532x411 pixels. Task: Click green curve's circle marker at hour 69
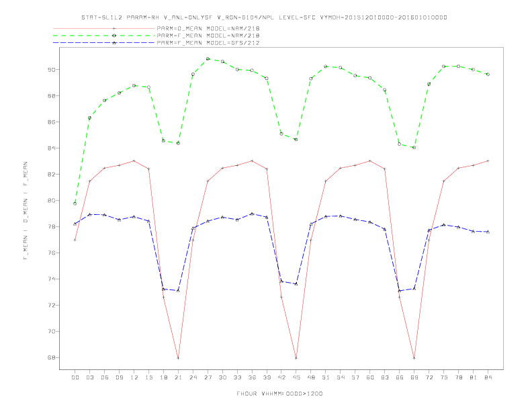(x=414, y=148)
